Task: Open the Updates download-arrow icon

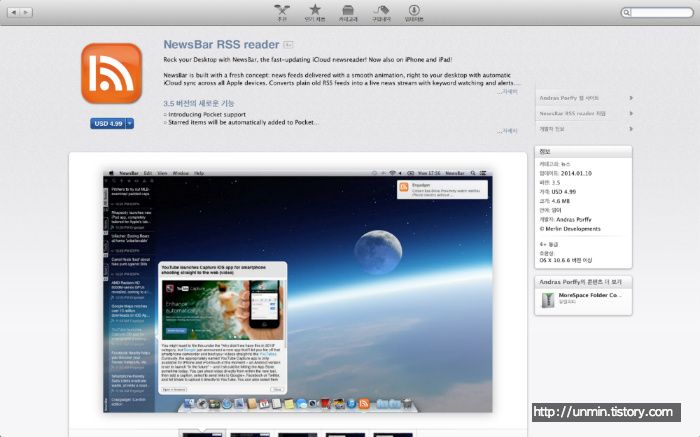Action: 414,13
